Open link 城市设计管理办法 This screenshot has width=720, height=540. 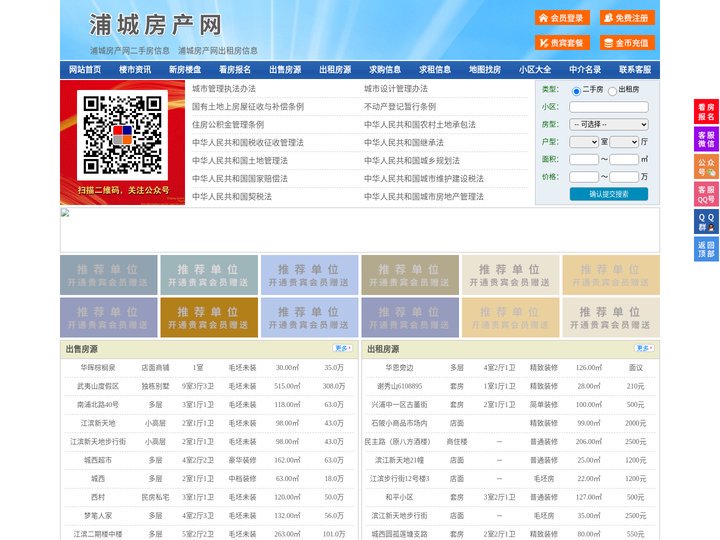pos(396,89)
